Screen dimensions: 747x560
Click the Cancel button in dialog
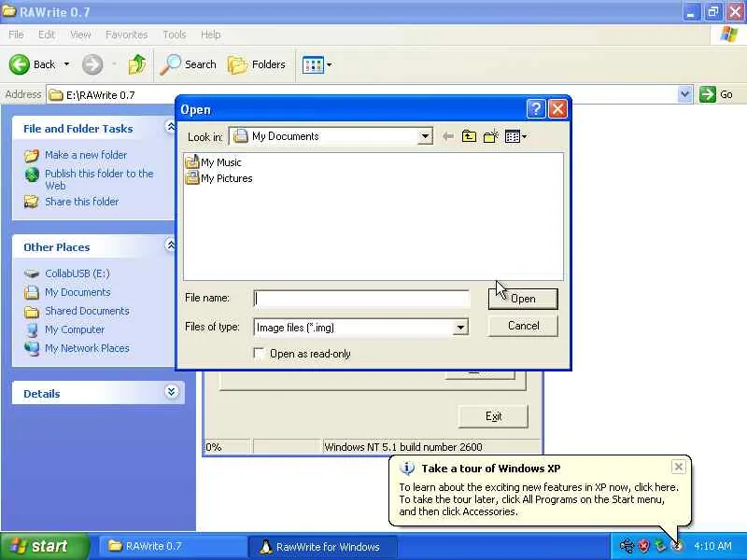[x=523, y=326]
